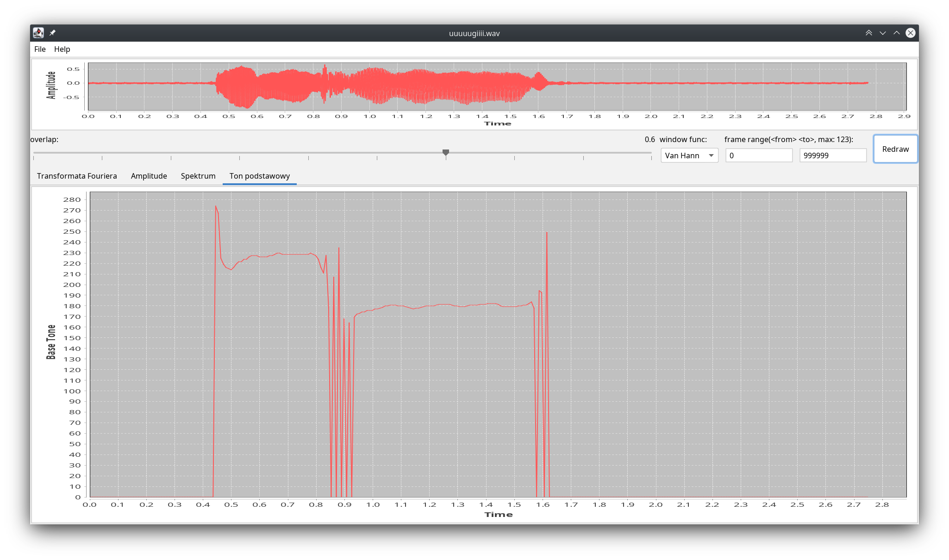Maximize window with up chevron icon
Viewport: 949px width, 560px height.
click(x=896, y=33)
